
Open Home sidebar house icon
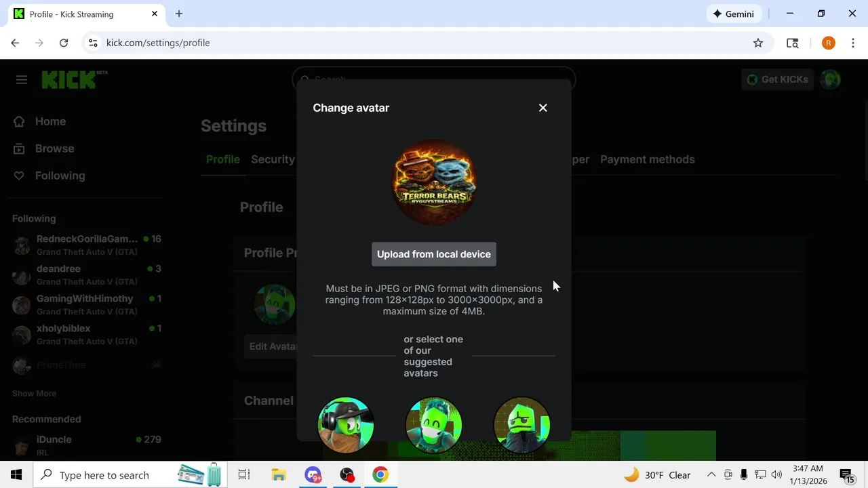(x=19, y=121)
